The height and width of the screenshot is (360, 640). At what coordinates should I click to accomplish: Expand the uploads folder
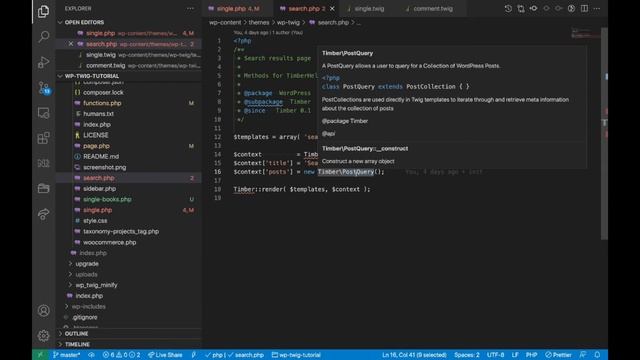point(86,274)
